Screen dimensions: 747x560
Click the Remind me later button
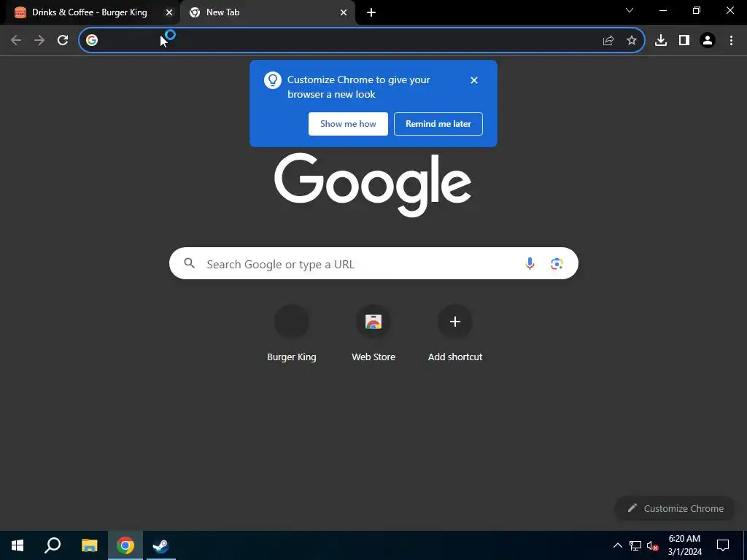pyautogui.click(x=438, y=124)
